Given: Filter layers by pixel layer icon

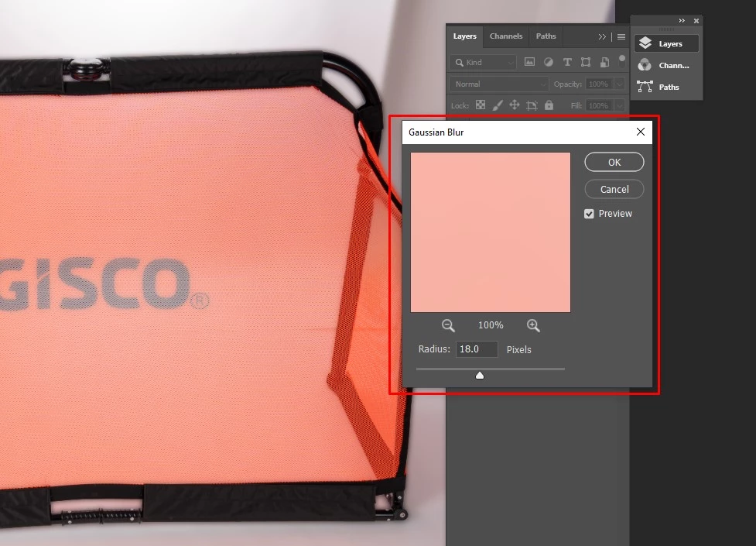Looking at the screenshot, I should (x=530, y=62).
